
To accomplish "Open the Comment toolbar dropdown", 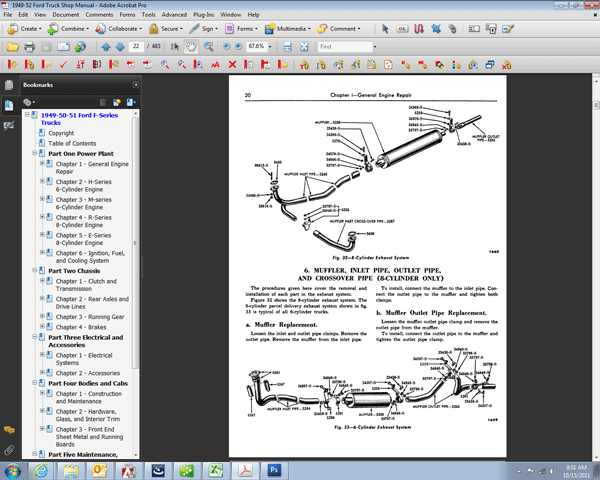I will [339, 29].
